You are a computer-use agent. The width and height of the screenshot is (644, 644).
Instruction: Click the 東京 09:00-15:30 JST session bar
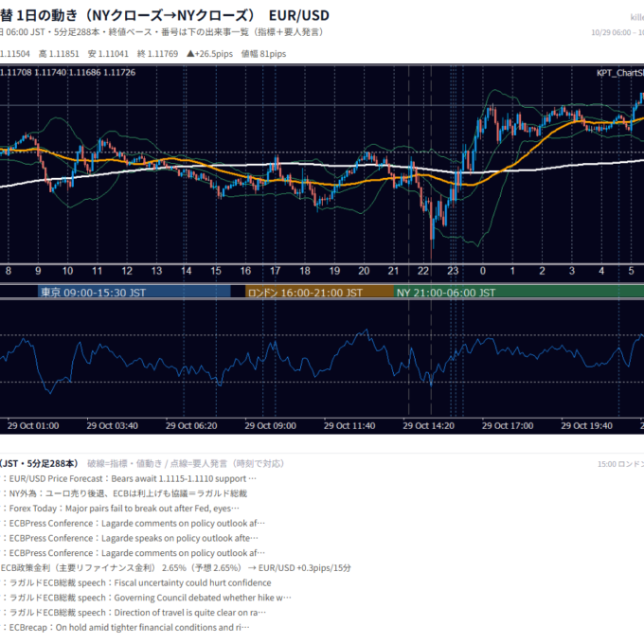(134, 292)
